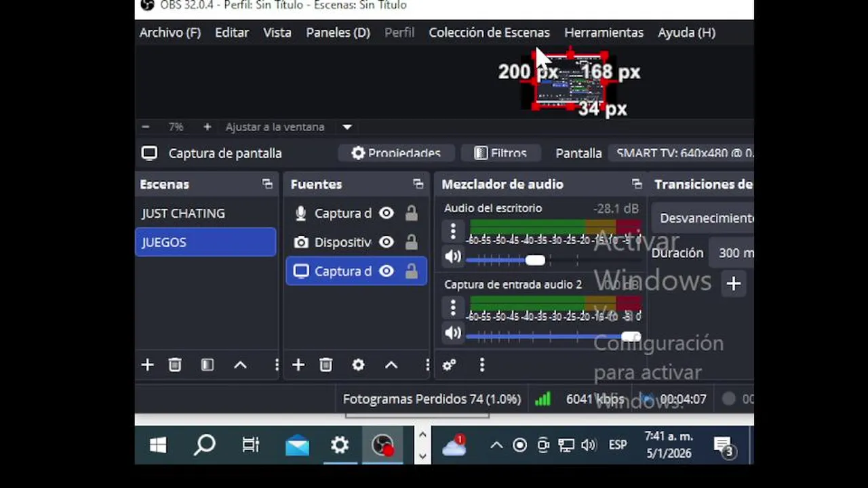The image size is (868, 488).
Task: Hide the Dispositiv camera source
Action: point(387,242)
